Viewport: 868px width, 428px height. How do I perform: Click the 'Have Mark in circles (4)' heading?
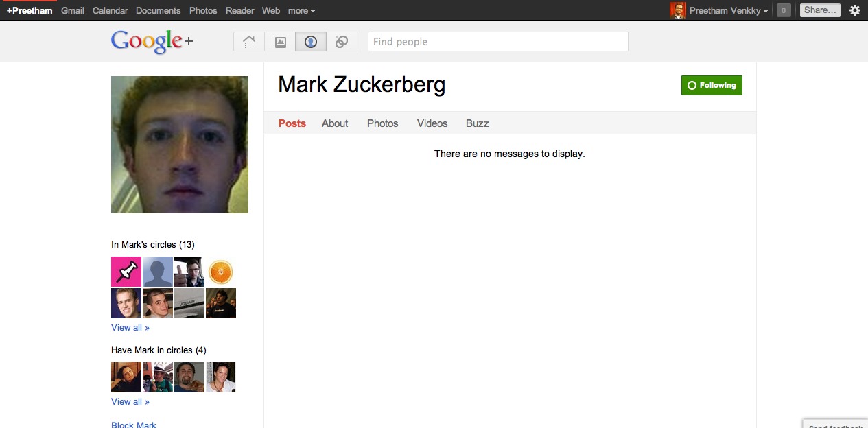(159, 350)
